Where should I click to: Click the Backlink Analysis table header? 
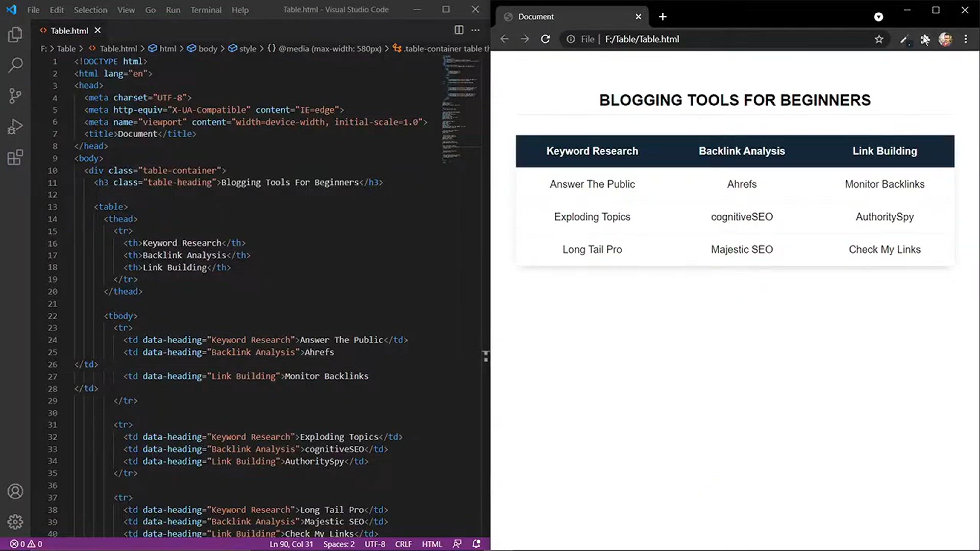742,151
